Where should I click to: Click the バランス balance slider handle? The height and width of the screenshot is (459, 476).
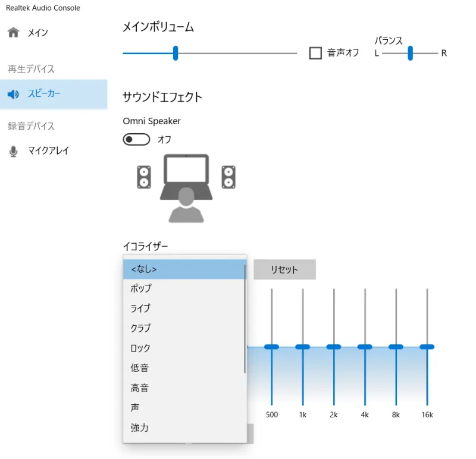click(x=409, y=54)
